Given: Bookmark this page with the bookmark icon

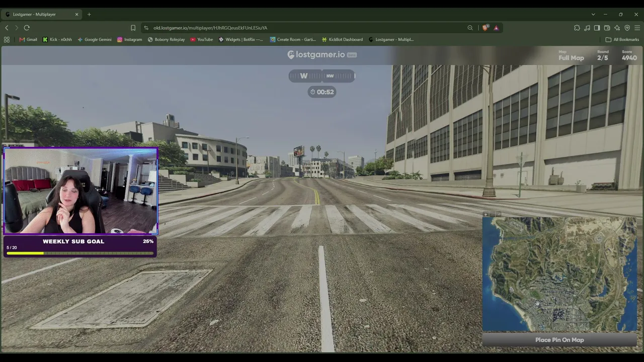Looking at the screenshot, I should (133, 28).
